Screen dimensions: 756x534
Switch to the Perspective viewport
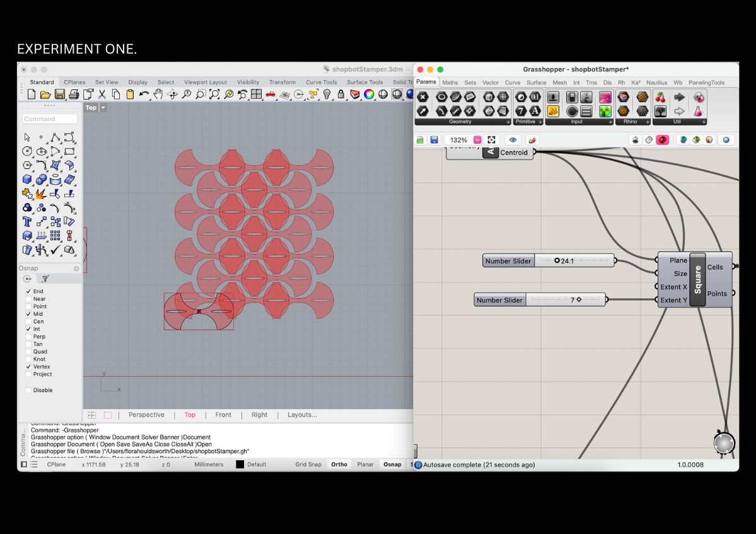(x=146, y=415)
